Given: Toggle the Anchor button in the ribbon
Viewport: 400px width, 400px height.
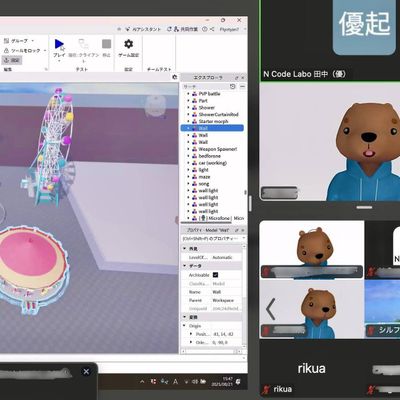Looking at the screenshot, I should [12, 60].
